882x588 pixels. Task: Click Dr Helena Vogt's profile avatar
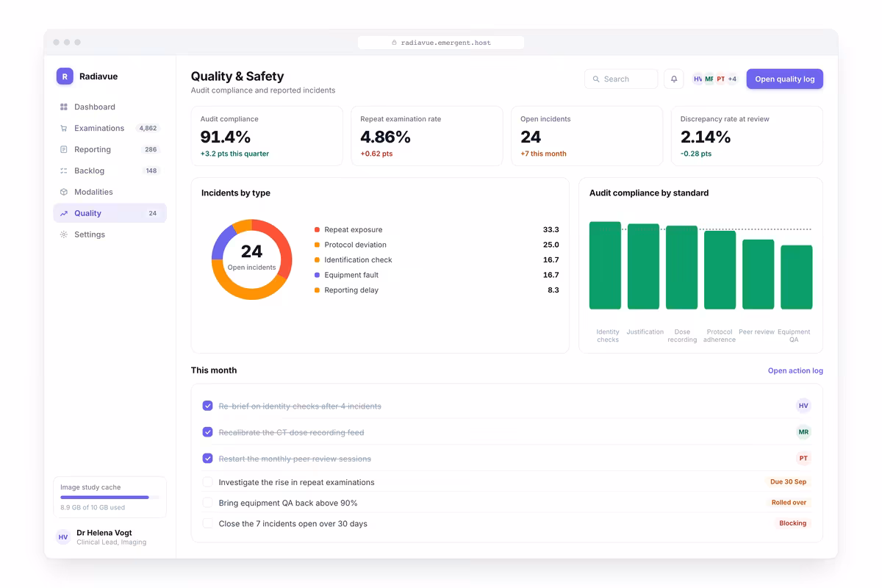coord(63,537)
